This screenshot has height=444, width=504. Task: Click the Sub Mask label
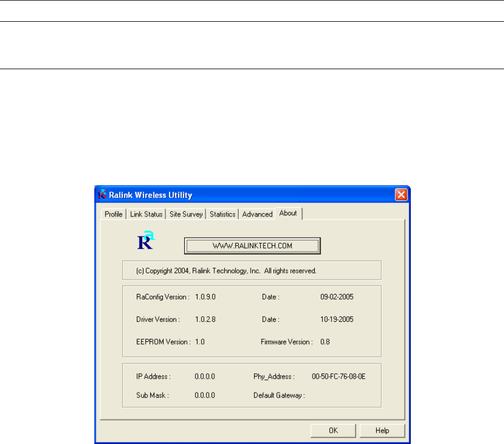tap(152, 395)
